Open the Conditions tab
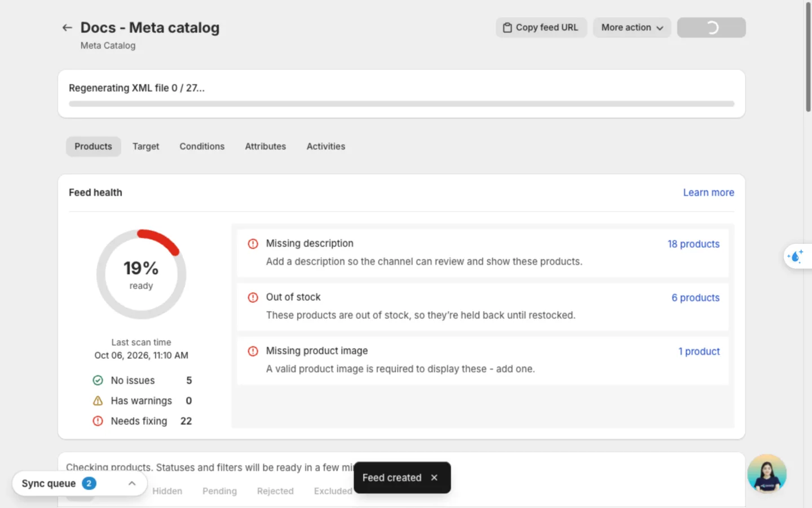812x508 pixels. [202, 146]
